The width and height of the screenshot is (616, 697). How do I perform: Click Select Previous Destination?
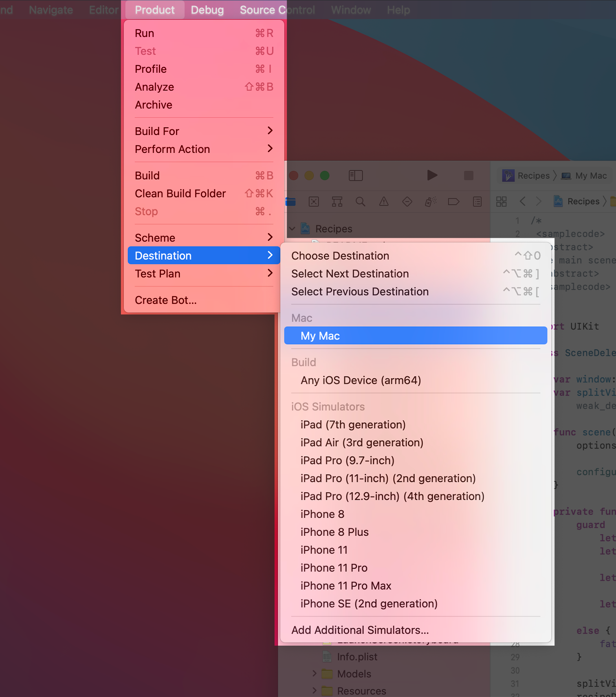416,292
